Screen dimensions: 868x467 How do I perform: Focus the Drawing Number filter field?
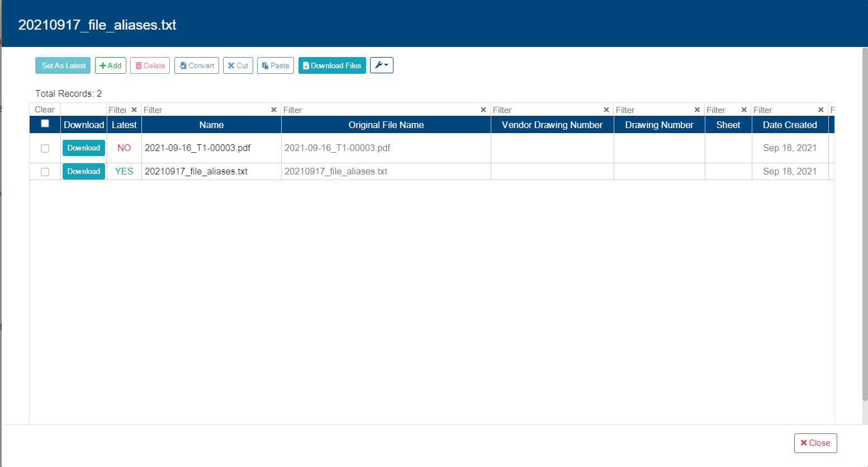(x=654, y=110)
